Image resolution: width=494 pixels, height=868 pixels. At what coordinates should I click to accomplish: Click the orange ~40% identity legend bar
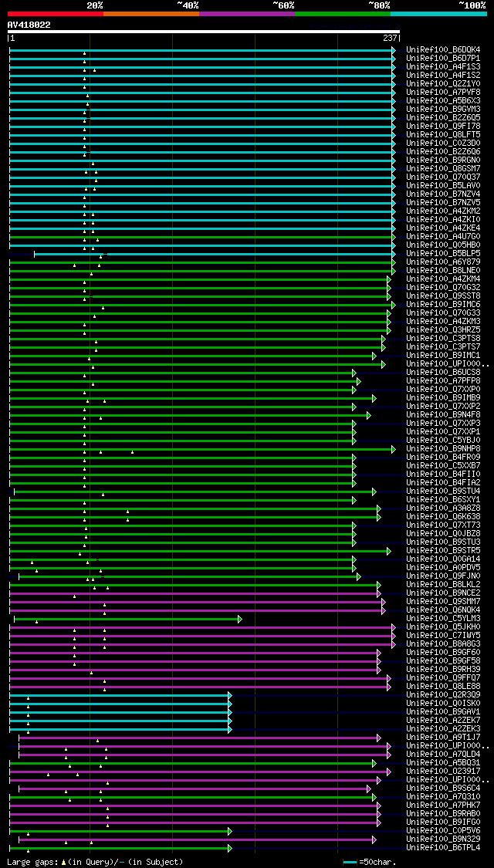(151, 13)
